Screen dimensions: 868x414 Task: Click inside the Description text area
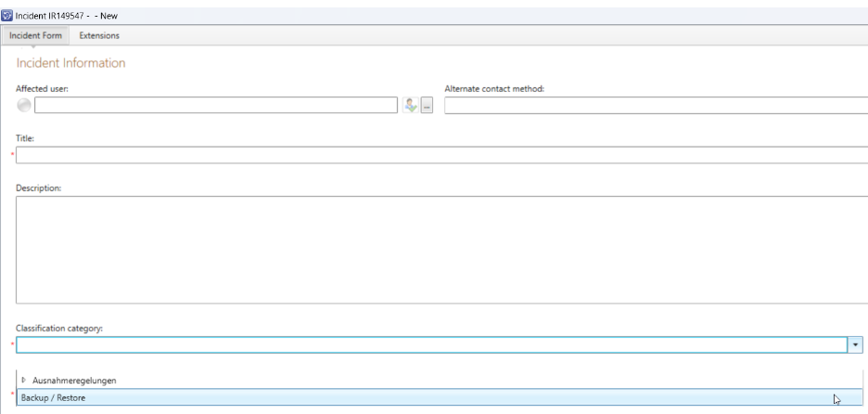(441, 250)
